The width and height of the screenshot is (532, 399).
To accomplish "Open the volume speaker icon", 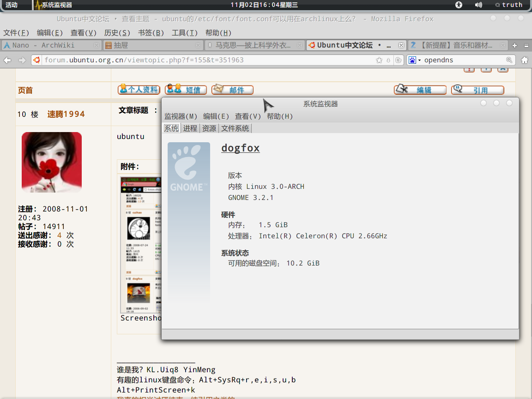I will pos(478,5).
